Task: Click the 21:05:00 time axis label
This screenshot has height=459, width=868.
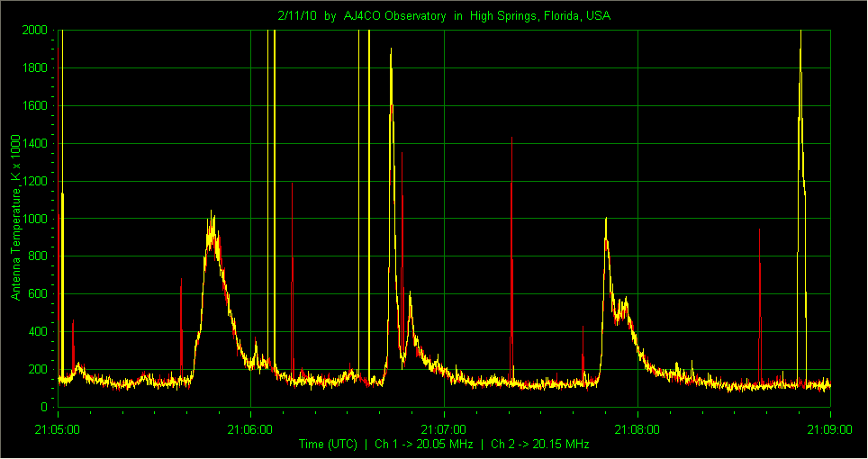Action: pos(58,429)
